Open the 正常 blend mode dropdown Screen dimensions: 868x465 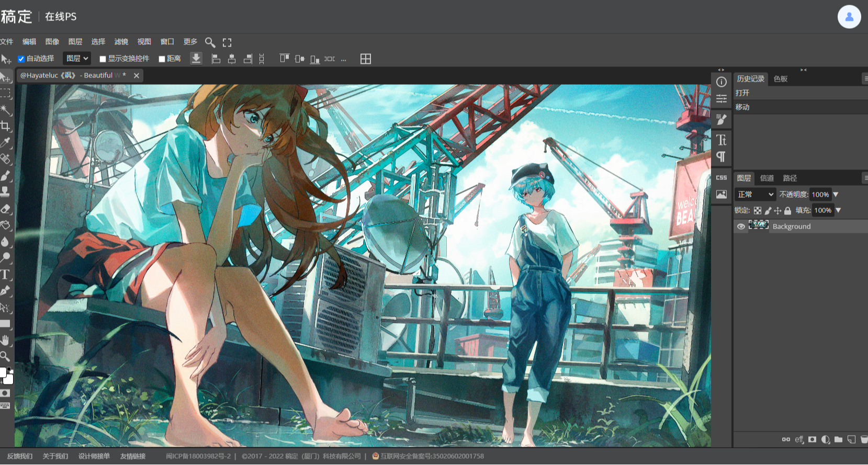click(x=755, y=195)
